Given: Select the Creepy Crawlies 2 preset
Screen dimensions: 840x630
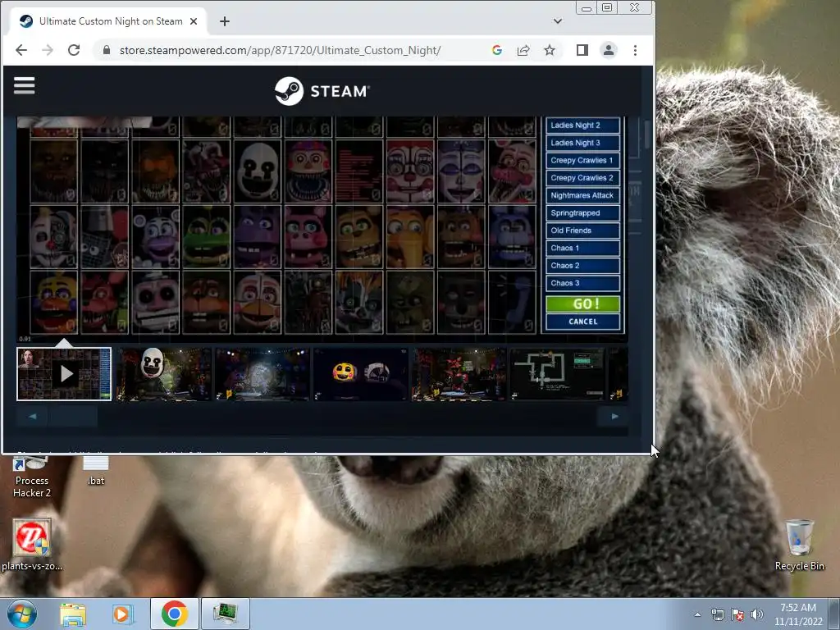Looking at the screenshot, I should [583, 178].
